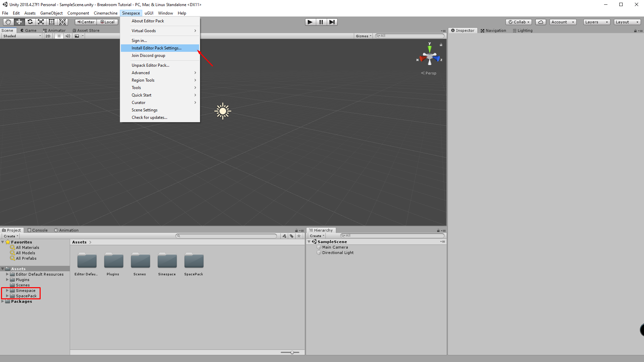Select the Scale tool
The image size is (644, 362).
41,22
